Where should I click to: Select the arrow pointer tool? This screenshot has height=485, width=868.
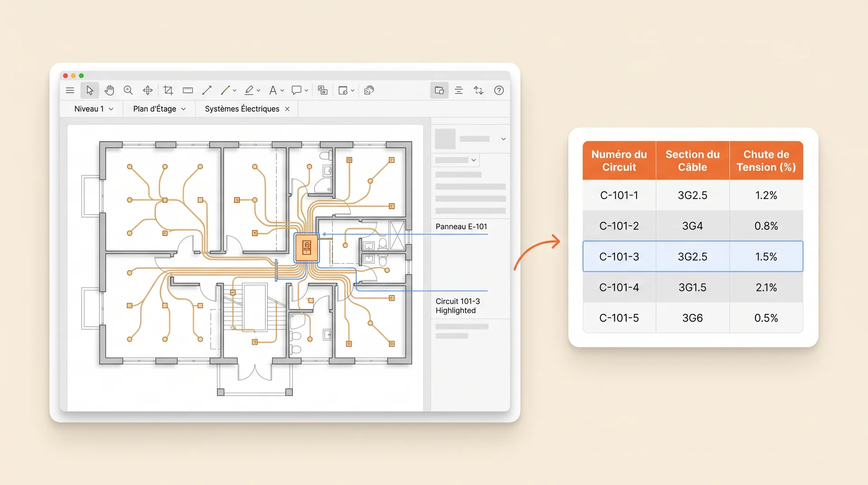(x=90, y=90)
